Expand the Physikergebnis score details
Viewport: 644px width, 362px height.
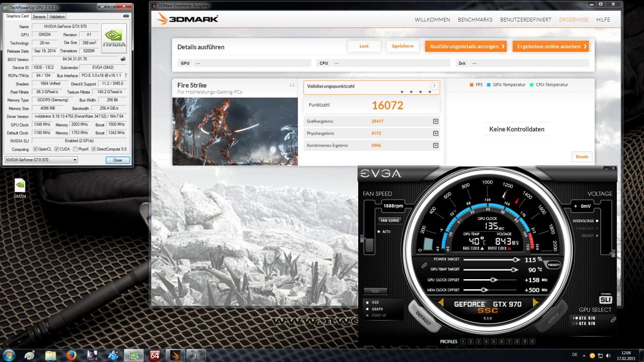436,133
